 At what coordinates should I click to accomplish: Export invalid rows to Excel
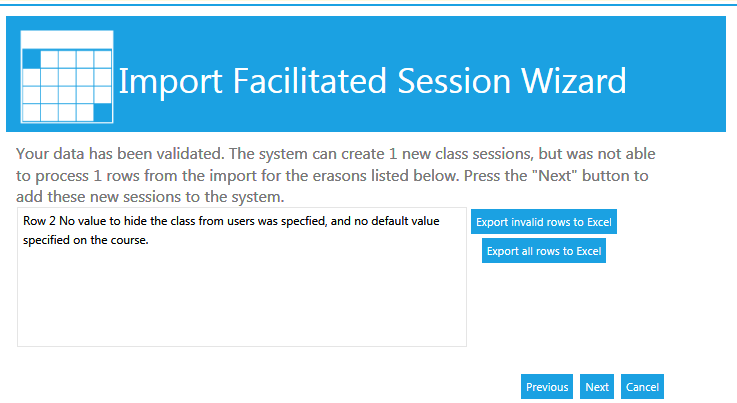pyautogui.click(x=544, y=222)
